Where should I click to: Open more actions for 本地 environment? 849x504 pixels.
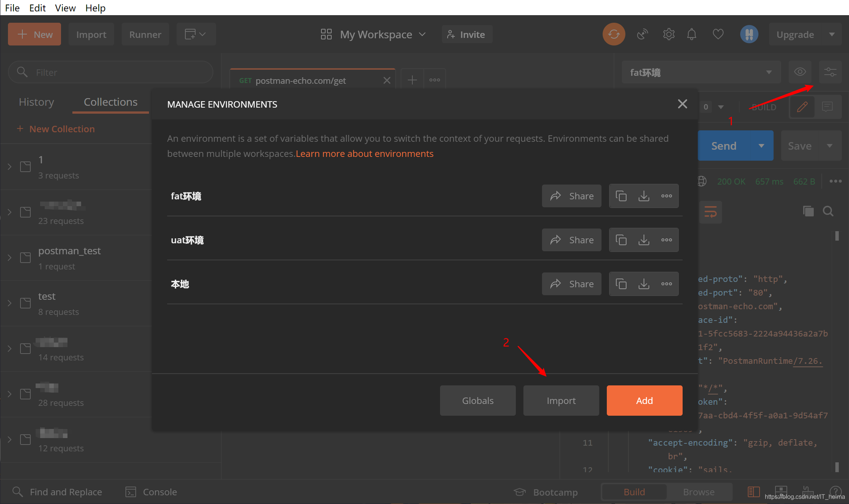tap(666, 284)
